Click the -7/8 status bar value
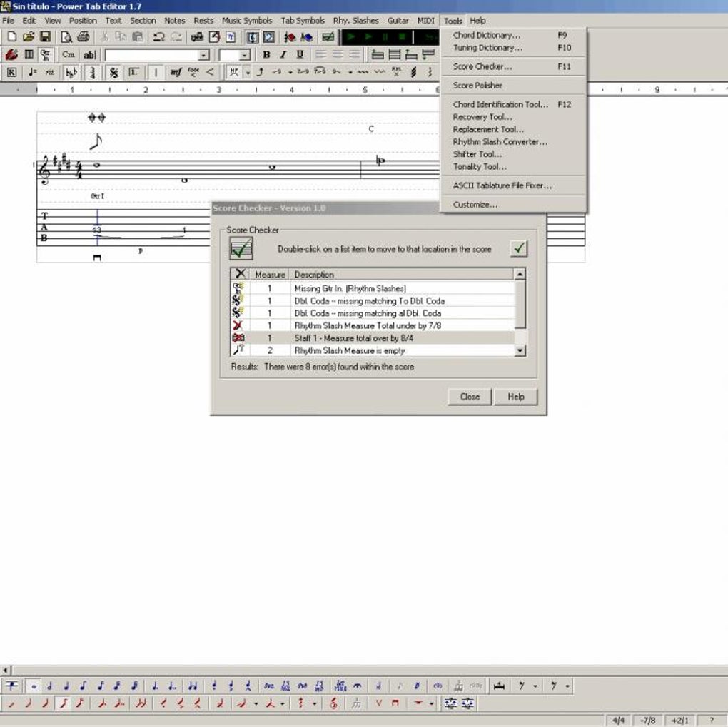Screen dimensions: 728x727 pos(647,721)
